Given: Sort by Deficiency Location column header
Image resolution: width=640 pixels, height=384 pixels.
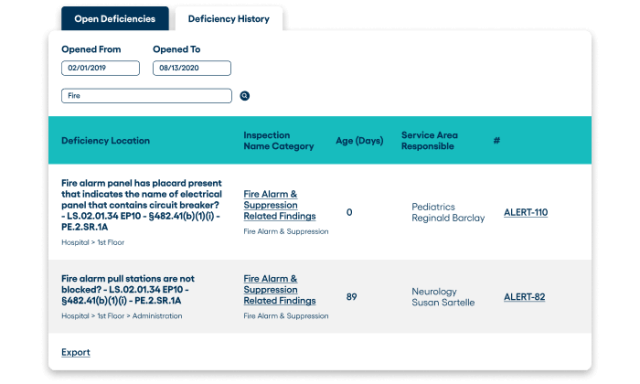Looking at the screenshot, I should click(105, 140).
